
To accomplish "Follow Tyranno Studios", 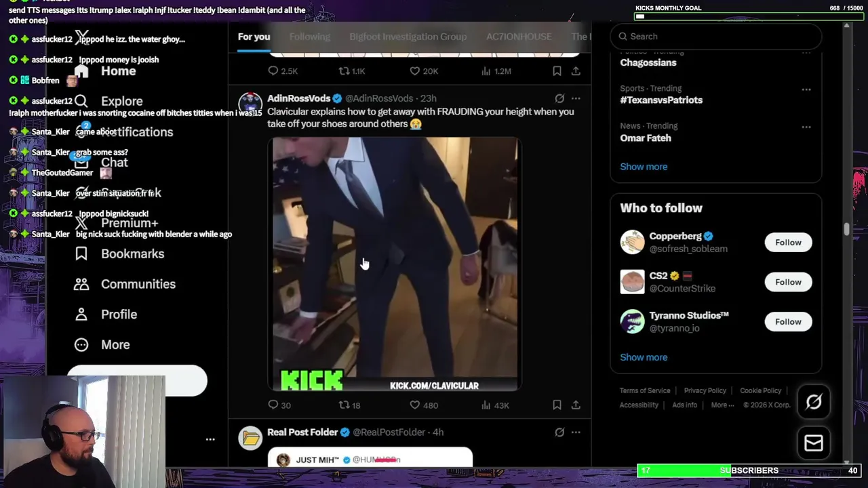I will coord(788,321).
